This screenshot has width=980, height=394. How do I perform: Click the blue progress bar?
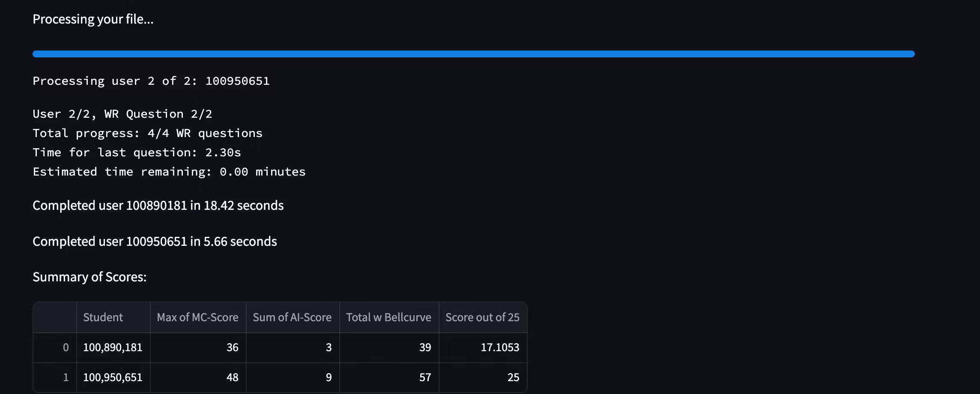pyautogui.click(x=473, y=54)
